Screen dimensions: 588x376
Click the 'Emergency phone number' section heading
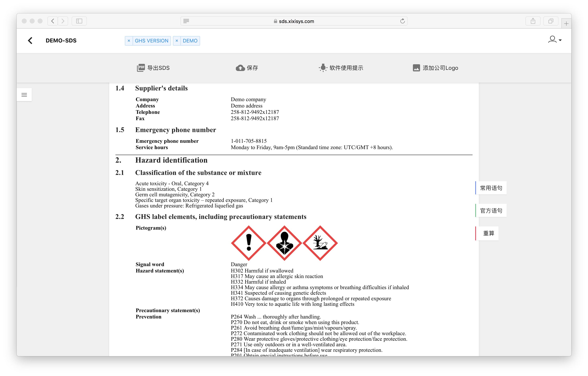[175, 130]
